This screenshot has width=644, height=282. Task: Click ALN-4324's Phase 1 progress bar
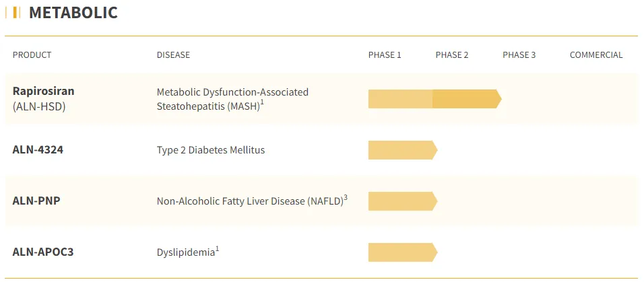(401, 150)
